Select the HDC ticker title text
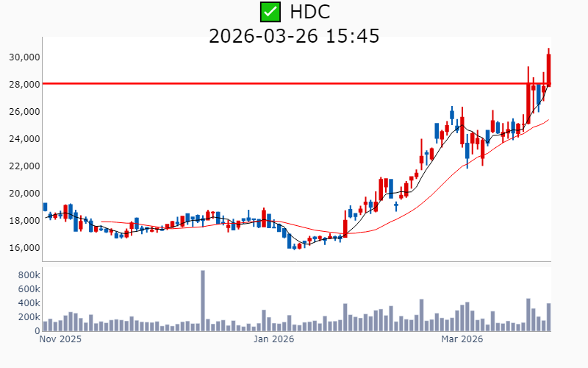 click(309, 12)
